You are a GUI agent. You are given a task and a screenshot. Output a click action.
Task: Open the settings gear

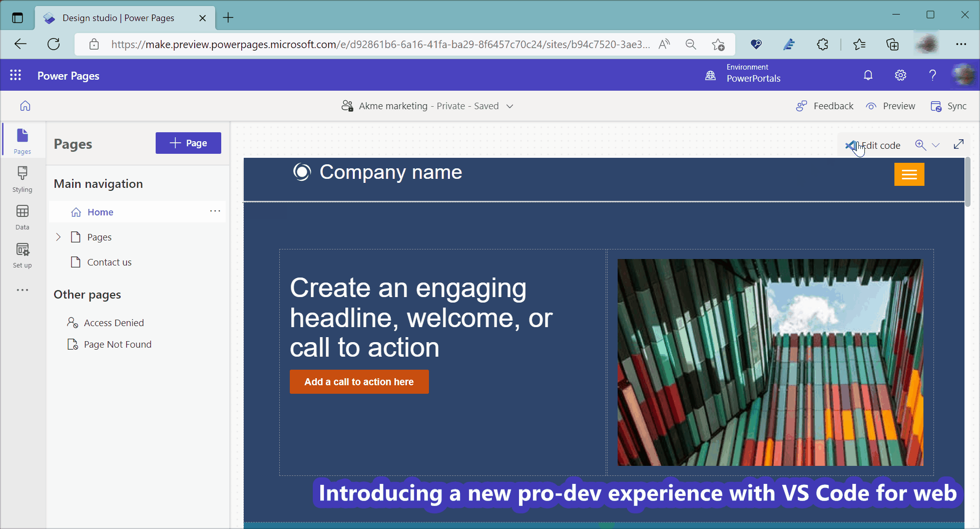[x=900, y=75]
